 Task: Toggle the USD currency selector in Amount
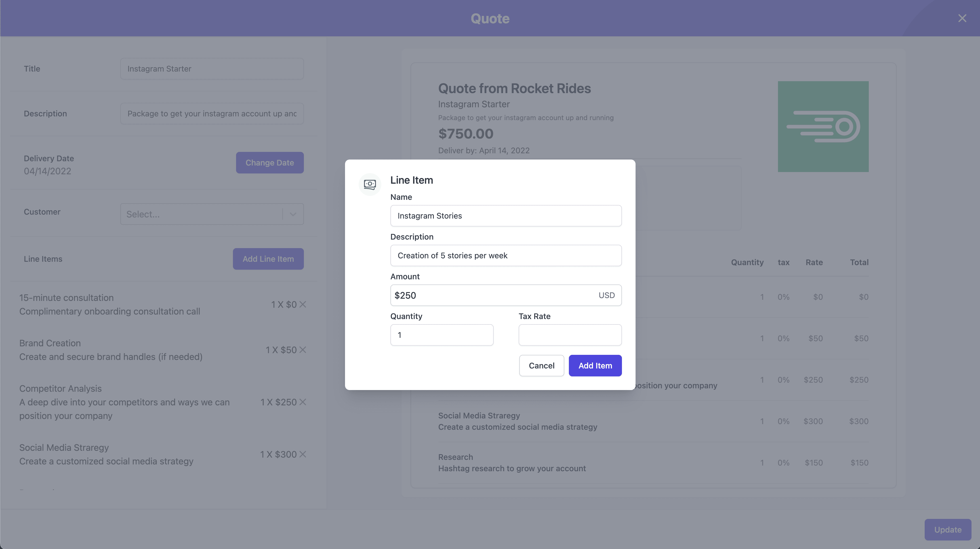tap(606, 295)
